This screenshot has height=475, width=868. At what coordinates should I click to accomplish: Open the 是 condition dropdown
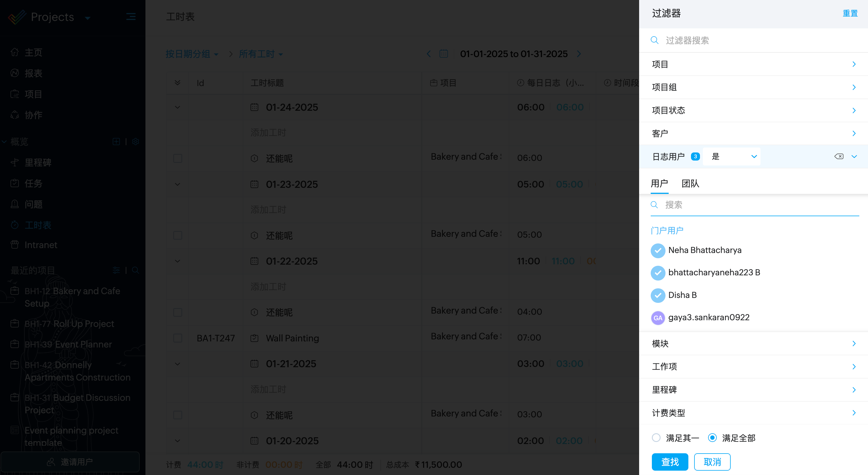[732, 156]
